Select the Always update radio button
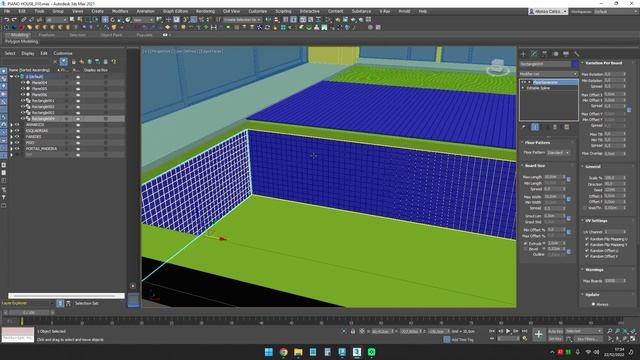 (x=593, y=304)
